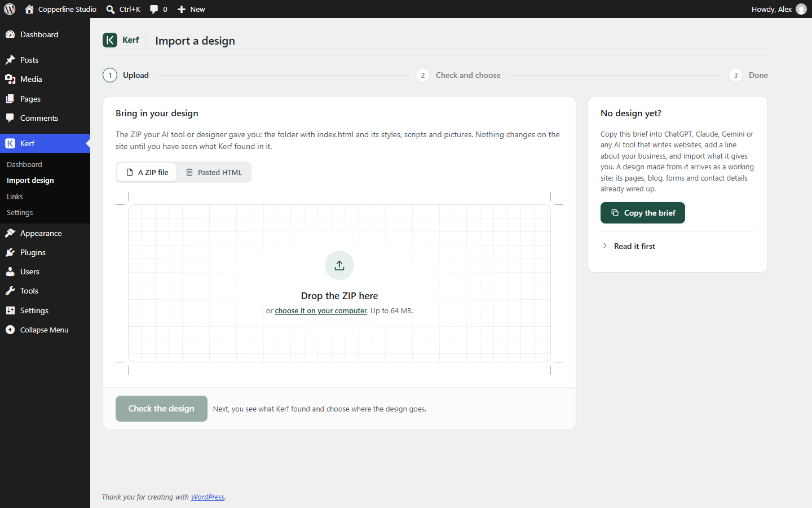Screen dimensions: 812x508
Task: Open the WordPress Settings sidebar menu
Action: [x=45, y=310]
